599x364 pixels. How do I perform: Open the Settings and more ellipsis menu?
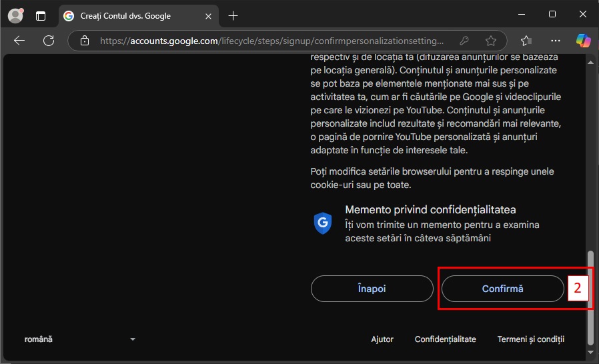coord(555,41)
